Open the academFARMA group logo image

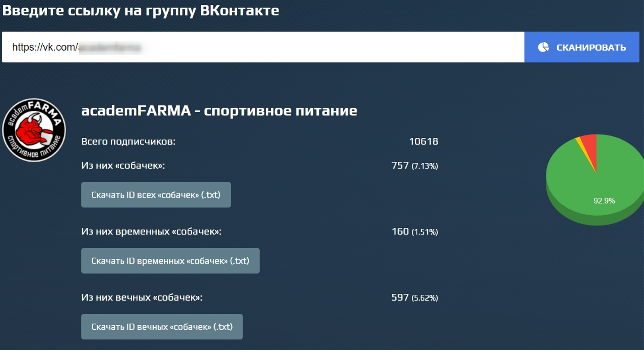34,130
